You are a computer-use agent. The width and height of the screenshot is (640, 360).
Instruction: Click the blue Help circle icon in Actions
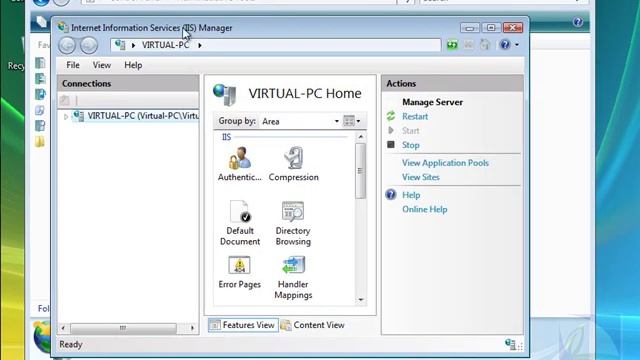(x=391, y=195)
